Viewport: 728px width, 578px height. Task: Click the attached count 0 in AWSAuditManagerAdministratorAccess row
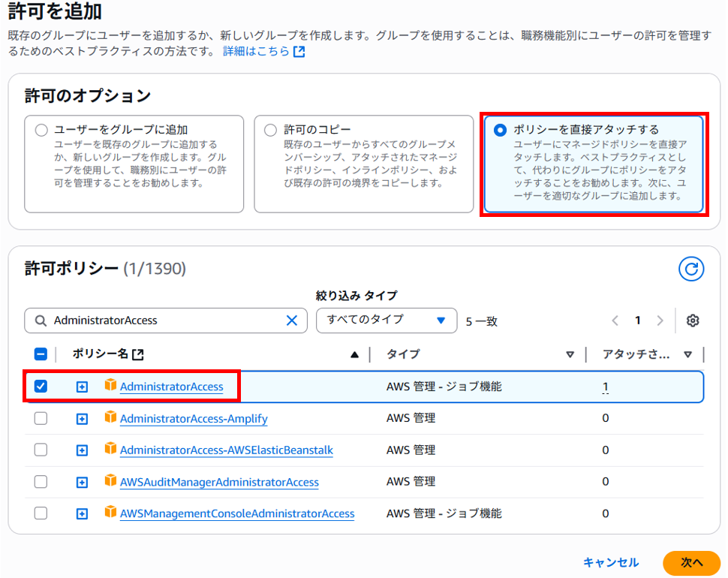[x=606, y=481]
